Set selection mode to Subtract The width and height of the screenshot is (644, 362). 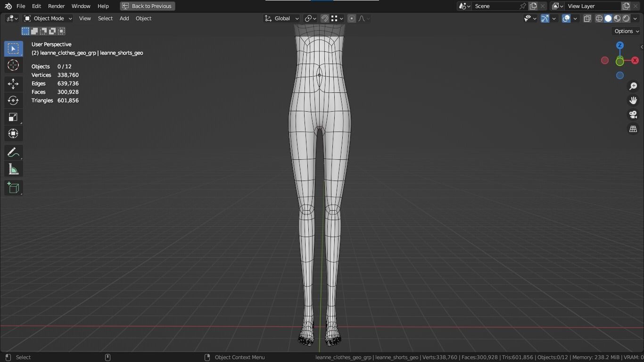pyautogui.click(x=43, y=31)
